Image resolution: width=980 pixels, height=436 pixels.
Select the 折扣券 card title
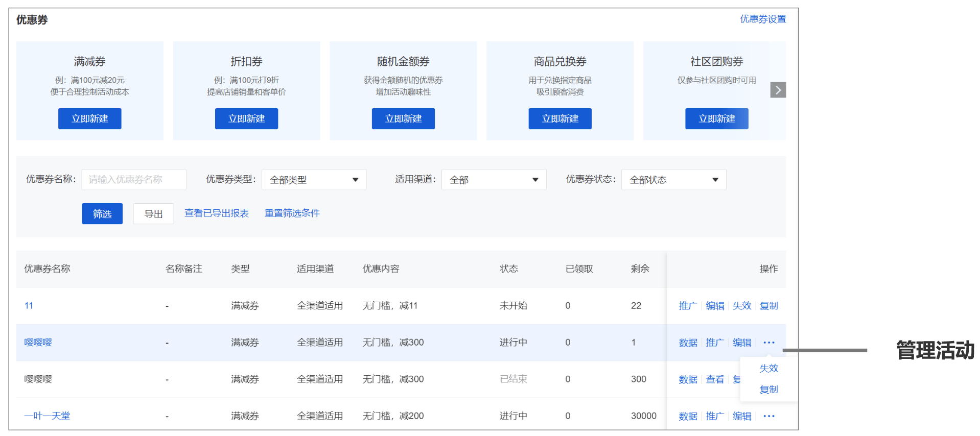pos(247,61)
